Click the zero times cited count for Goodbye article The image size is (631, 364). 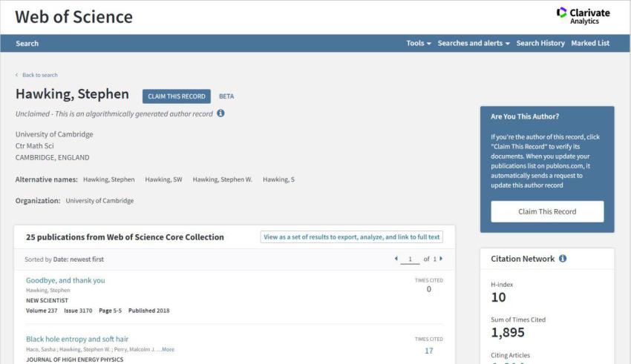[429, 289]
